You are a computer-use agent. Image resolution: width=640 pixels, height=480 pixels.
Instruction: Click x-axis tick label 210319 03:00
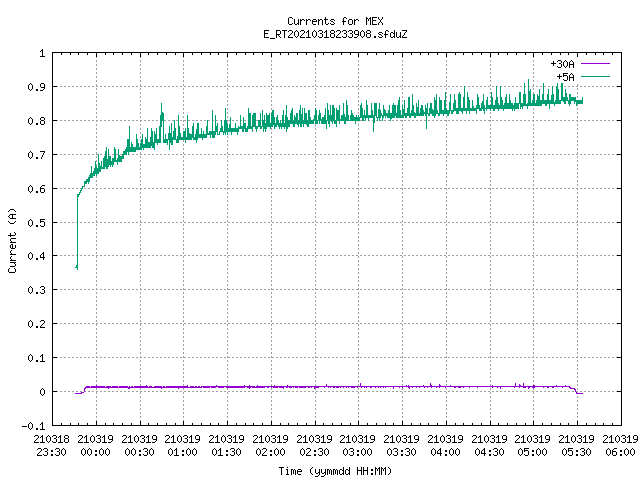tap(358, 445)
